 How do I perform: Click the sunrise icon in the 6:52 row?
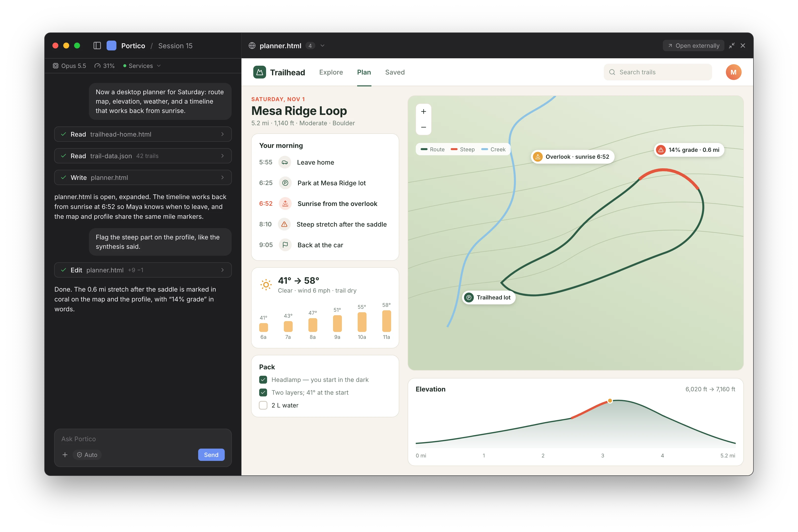tap(285, 203)
